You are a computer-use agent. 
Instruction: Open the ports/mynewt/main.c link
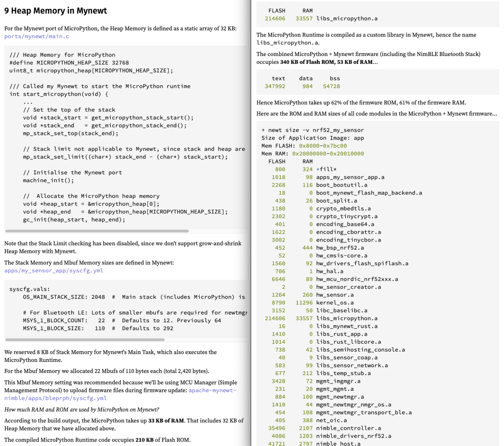[37, 36]
